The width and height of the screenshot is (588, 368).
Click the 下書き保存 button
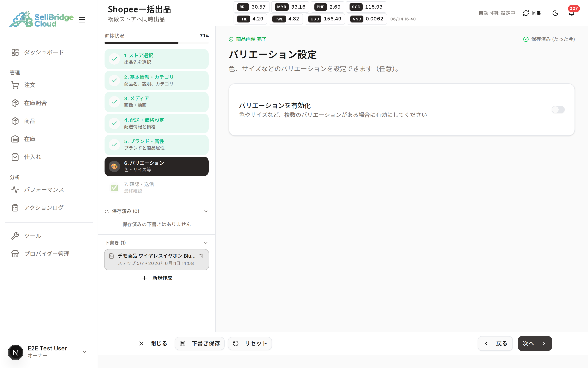(200, 343)
